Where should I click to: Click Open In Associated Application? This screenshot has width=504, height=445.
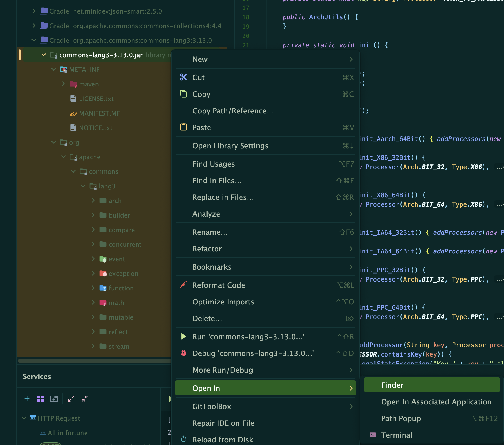pyautogui.click(x=436, y=402)
